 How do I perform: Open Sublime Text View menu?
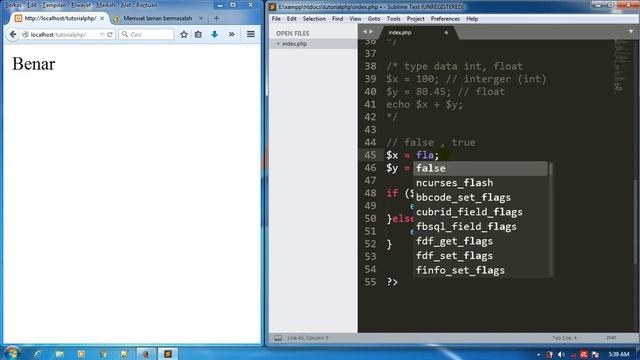pyautogui.click(x=355, y=19)
